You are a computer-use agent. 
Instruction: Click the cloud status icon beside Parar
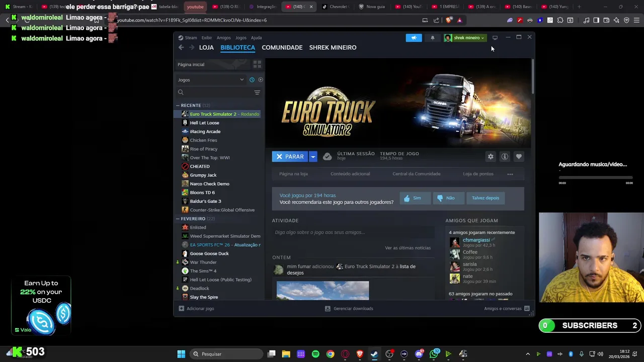(328, 156)
